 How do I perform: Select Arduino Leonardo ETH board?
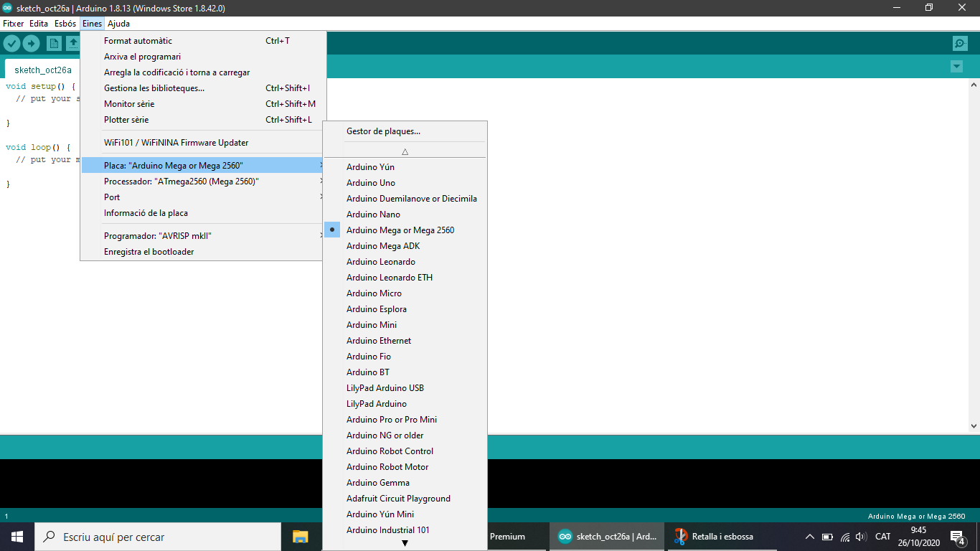click(405, 278)
